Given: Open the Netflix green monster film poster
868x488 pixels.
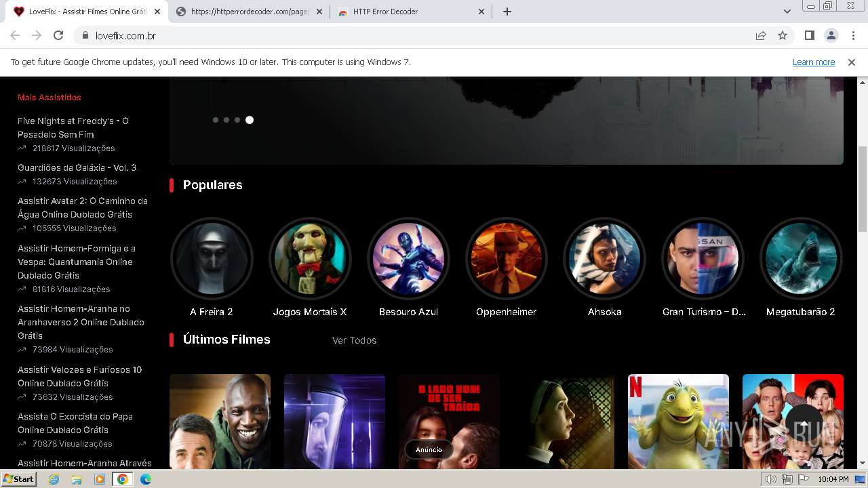Looking at the screenshot, I should [678, 422].
